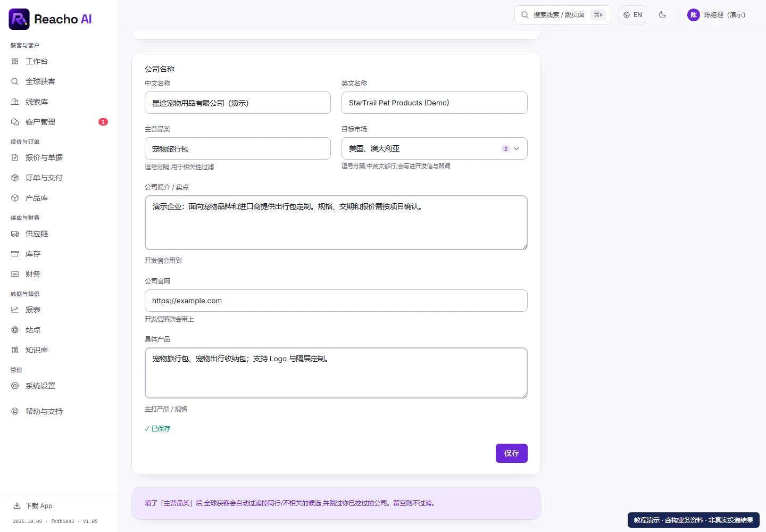Click the 开发信落款会带上 hint
Screen dimensions: 766x532
tap(169, 319)
